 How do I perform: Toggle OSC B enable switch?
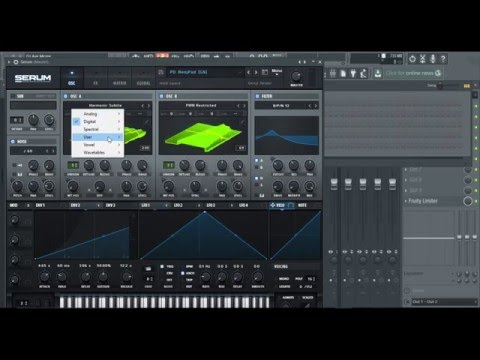[161, 96]
